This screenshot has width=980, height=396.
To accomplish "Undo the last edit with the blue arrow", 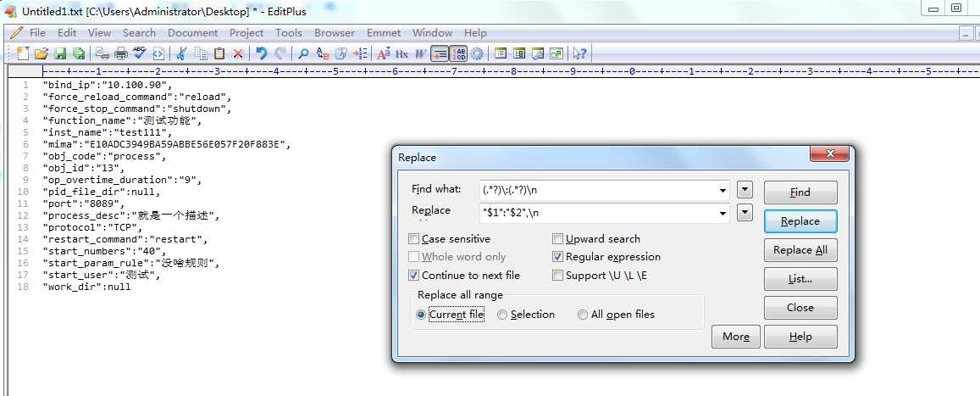I will pyautogui.click(x=261, y=53).
